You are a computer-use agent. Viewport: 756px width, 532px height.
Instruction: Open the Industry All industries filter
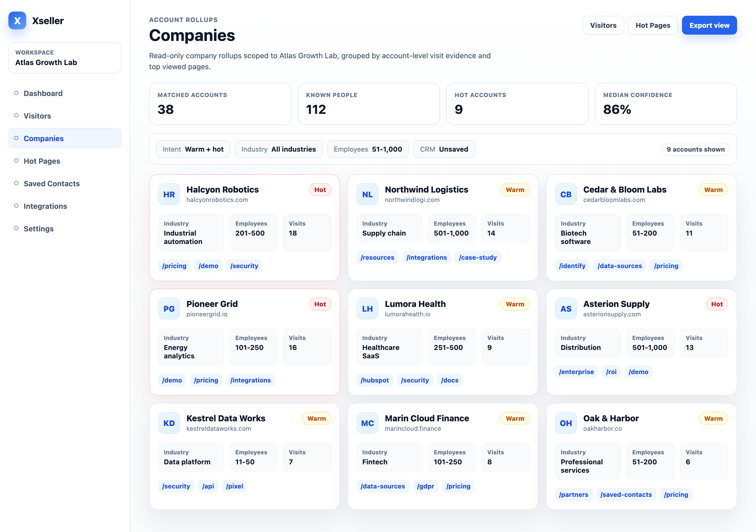tap(279, 149)
